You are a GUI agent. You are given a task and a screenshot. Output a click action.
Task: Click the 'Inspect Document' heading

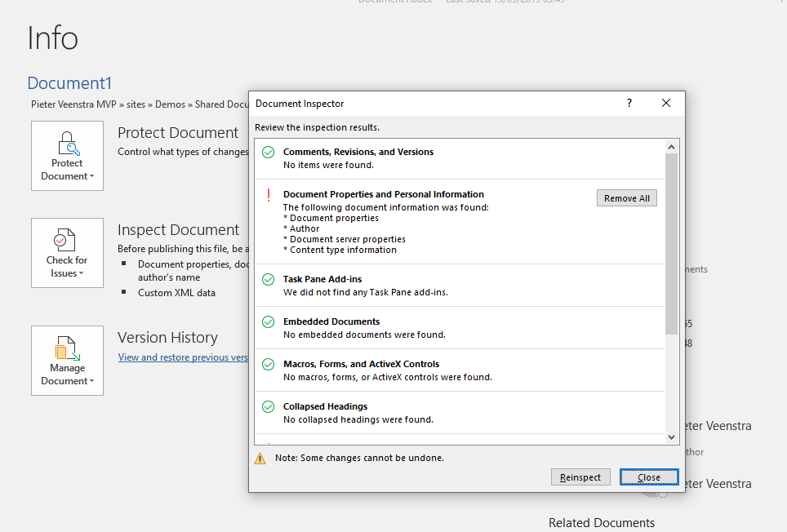pos(178,229)
